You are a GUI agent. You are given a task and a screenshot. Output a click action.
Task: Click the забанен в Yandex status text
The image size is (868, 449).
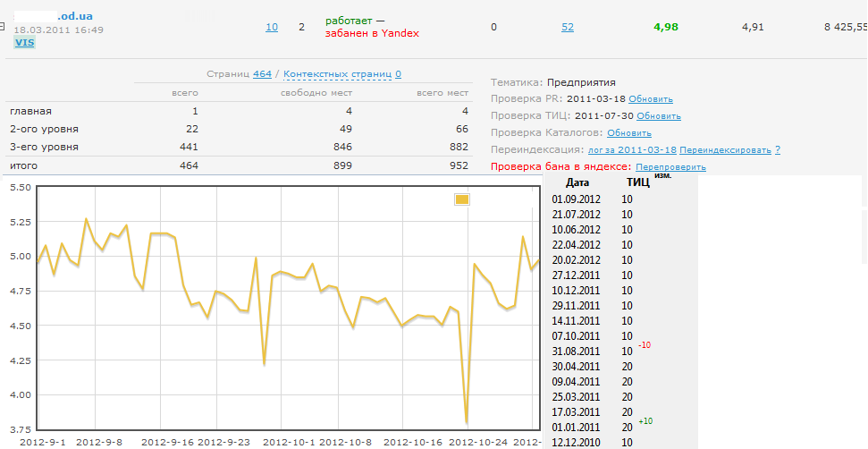372,33
